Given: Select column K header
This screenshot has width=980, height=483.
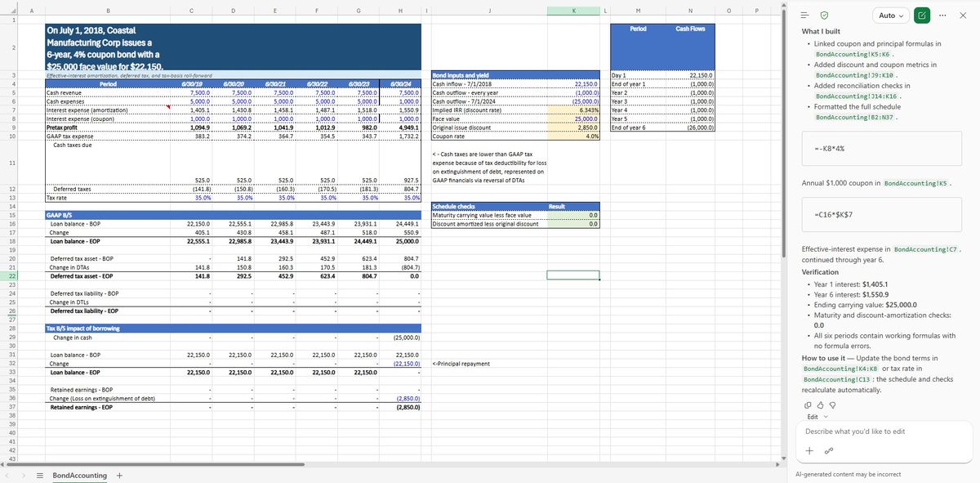Looking at the screenshot, I should pyautogui.click(x=573, y=11).
